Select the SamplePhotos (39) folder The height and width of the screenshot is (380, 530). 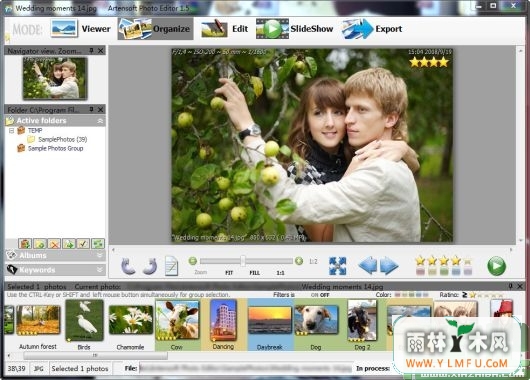coord(63,139)
